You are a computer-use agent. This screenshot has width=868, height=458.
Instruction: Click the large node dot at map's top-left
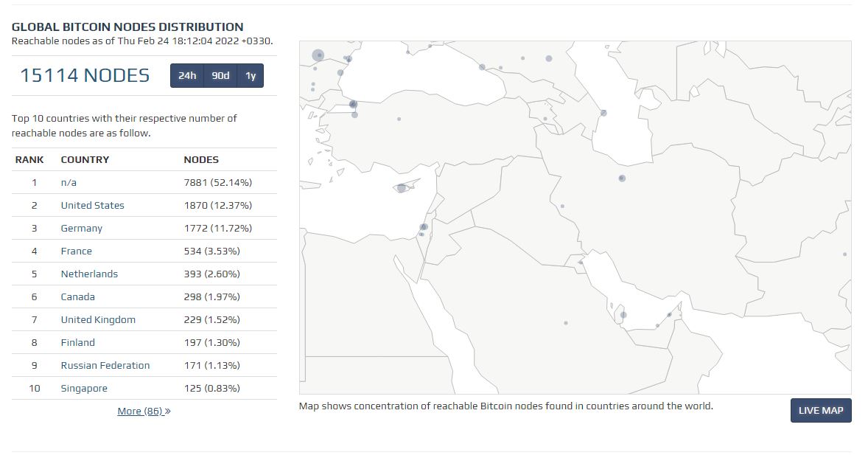(x=318, y=55)
